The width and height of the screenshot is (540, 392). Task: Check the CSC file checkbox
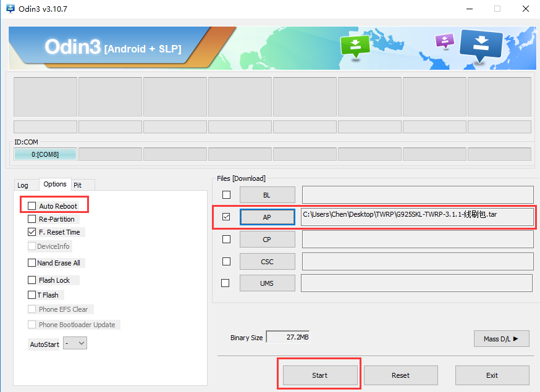point(226,262)
